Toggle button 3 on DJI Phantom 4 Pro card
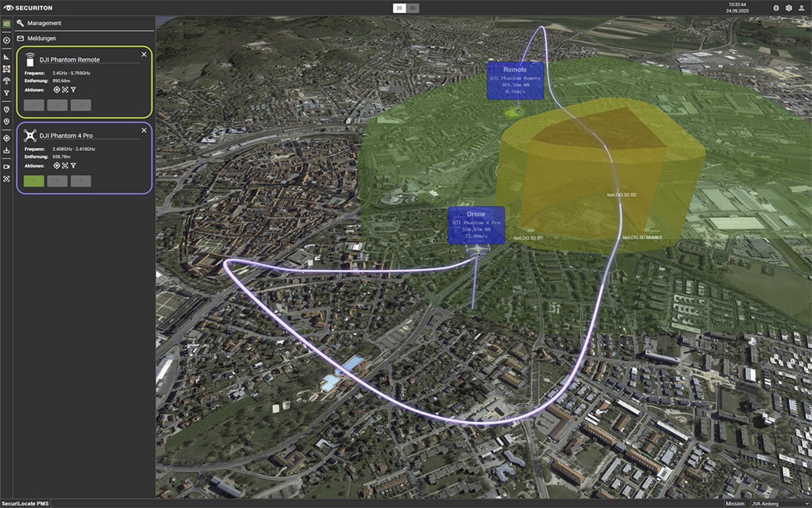The width and height of the screenshot is (812, 508). point(81,181)
